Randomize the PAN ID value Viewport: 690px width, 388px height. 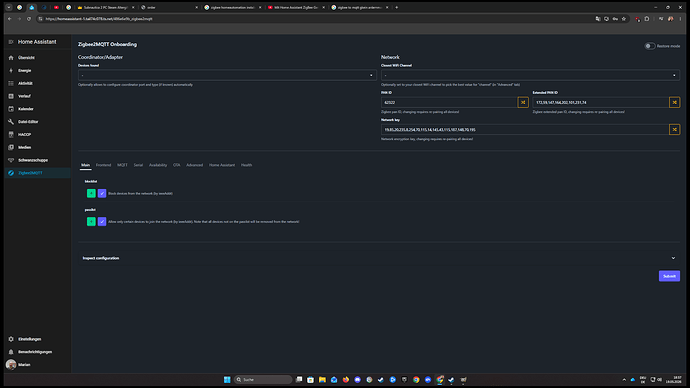523,102
